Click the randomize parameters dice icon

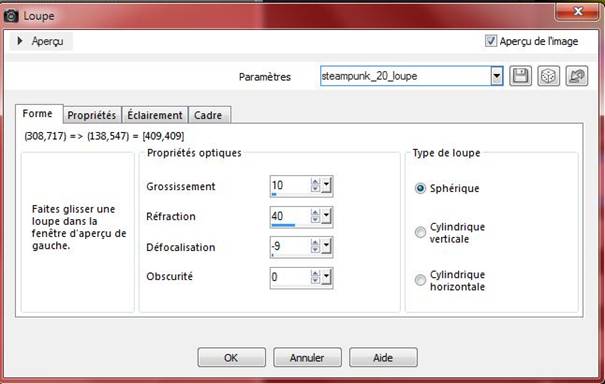click(548, 76)
